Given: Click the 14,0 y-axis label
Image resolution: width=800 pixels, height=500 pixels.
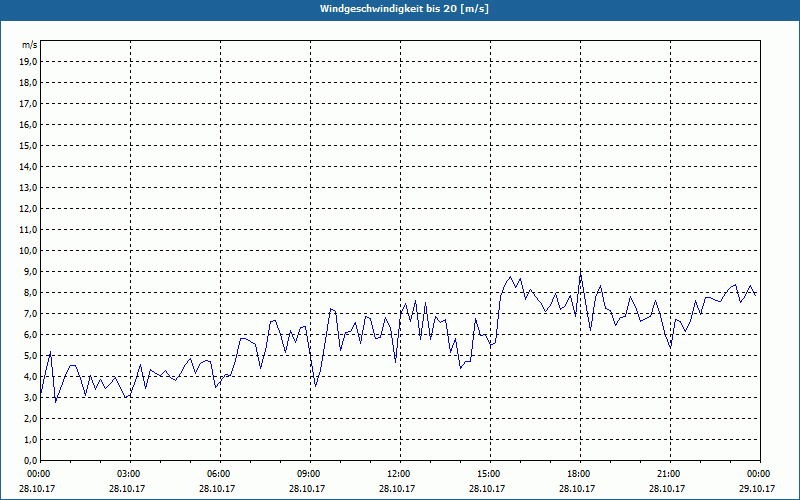Looking at the screenshot, I should (28, 166).
